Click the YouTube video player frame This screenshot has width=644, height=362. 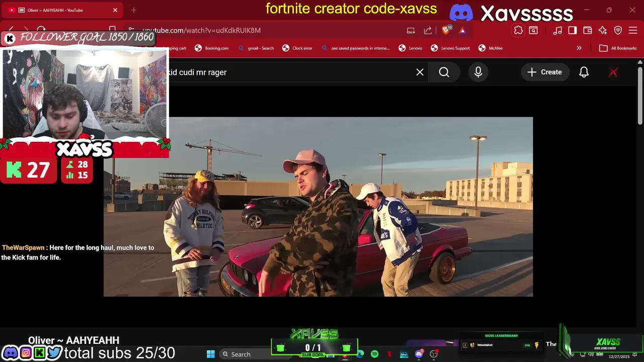click(318, 207)
